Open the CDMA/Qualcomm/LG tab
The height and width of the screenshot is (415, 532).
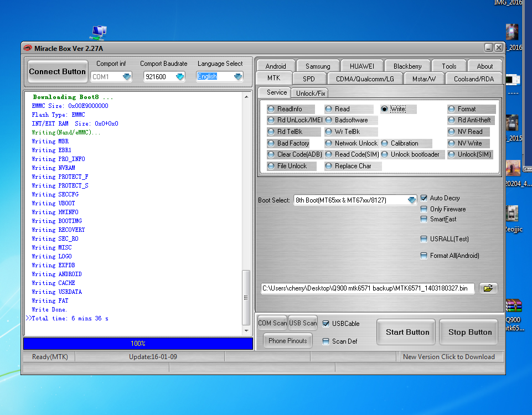365,79
